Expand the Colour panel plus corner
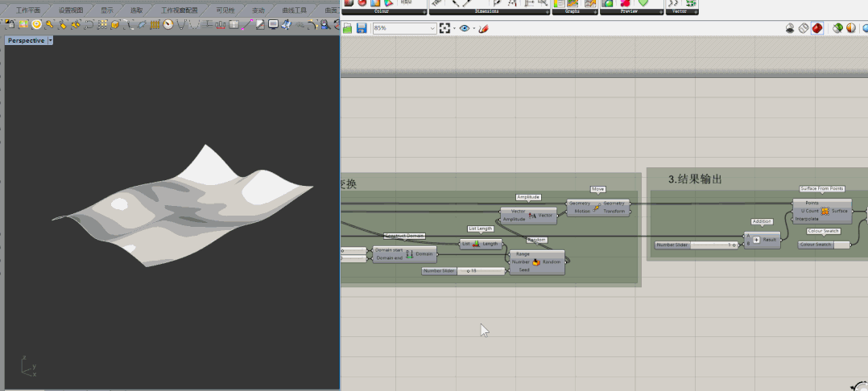The width and height of the screenshot is (868, 391). click(x=425, y=11)
